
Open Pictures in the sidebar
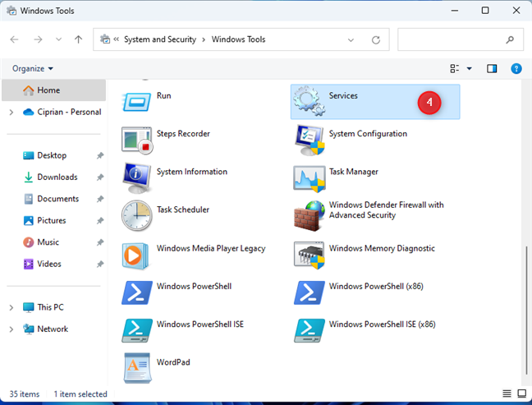point(51,221)
